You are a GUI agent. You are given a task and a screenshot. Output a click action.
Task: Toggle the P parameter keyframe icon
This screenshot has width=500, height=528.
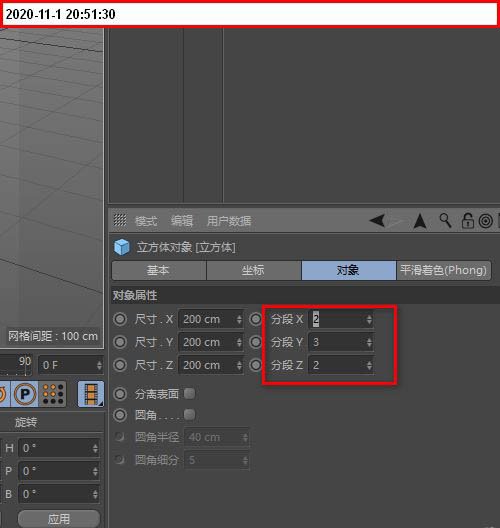click(x=25, y=394)
